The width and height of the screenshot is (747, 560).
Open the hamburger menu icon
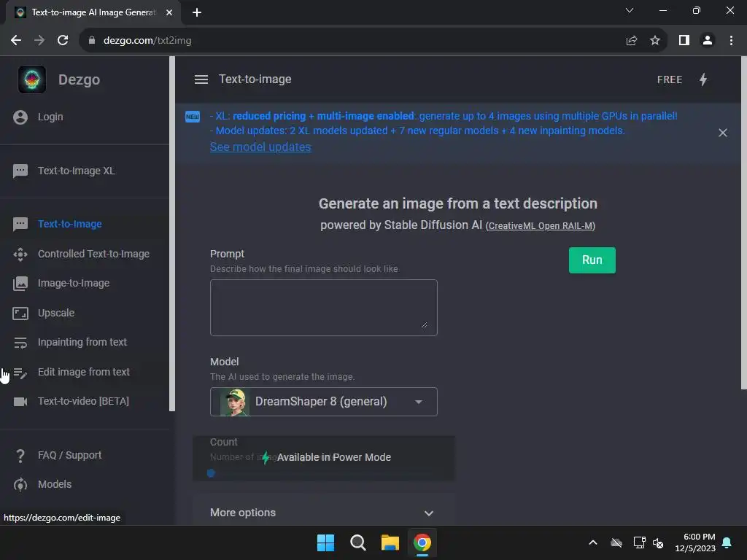pyautogui.click(x=201, y=79)
